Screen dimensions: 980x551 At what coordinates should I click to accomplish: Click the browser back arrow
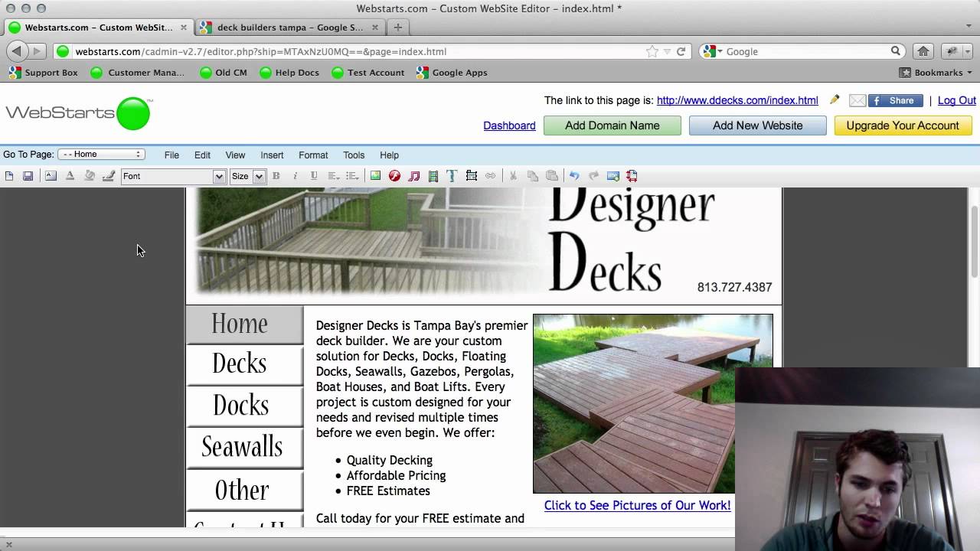16,51
